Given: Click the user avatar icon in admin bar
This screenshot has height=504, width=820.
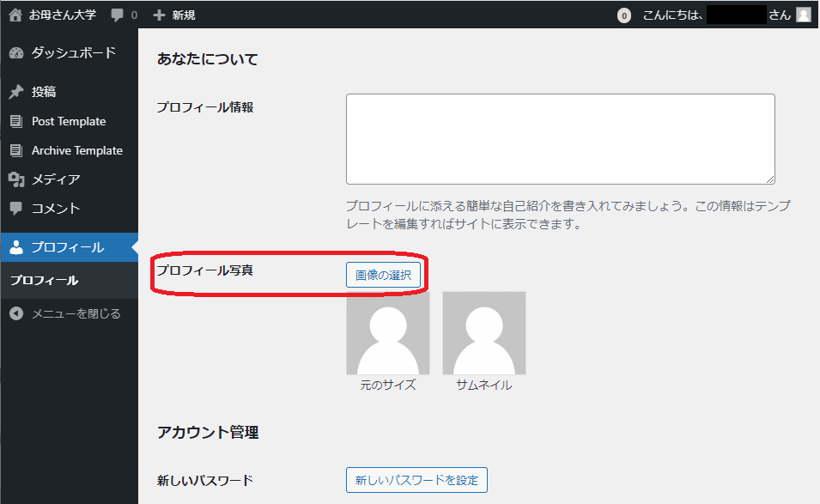Looking at the screenshot, I should (804, 15).
